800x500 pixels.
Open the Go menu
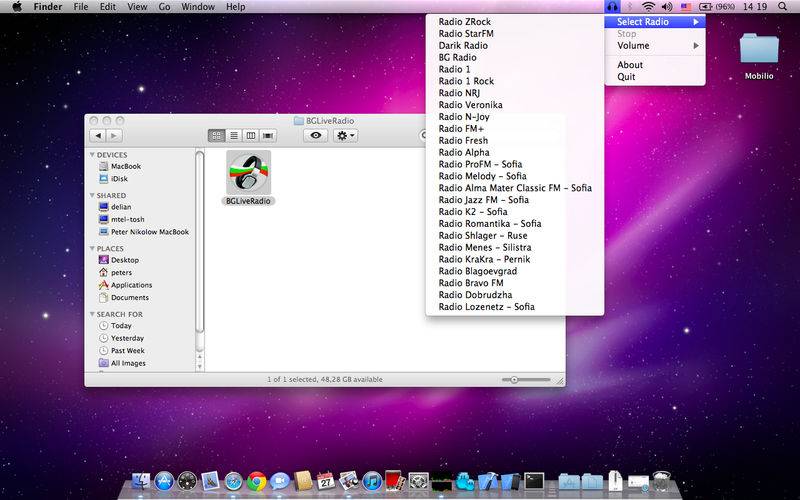point(164,7)
